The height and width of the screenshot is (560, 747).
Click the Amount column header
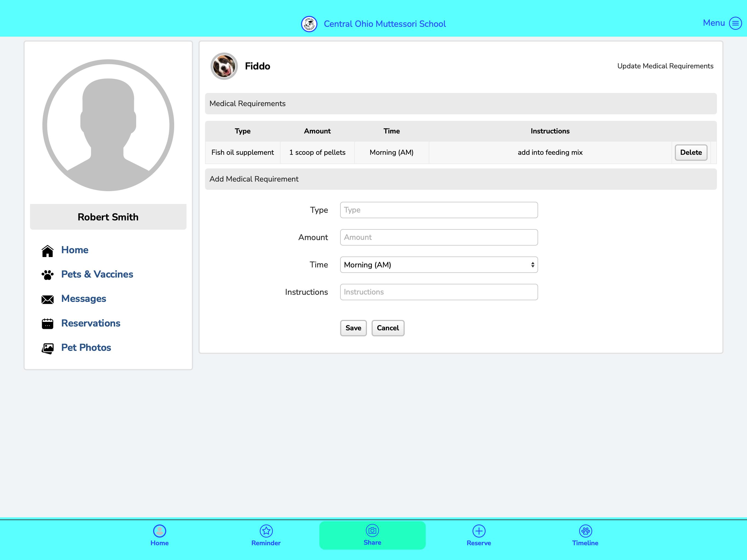pyautogui.click(x=317, y=131)
